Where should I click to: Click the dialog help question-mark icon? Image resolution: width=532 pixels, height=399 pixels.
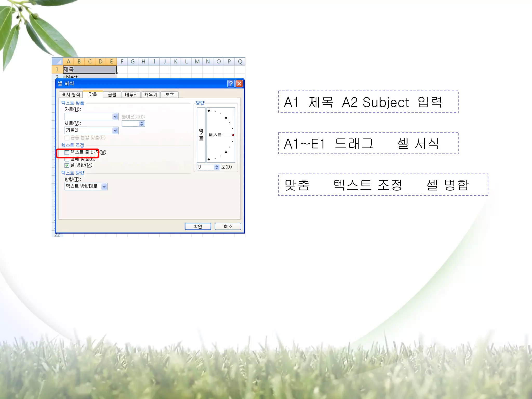point(231,84)
